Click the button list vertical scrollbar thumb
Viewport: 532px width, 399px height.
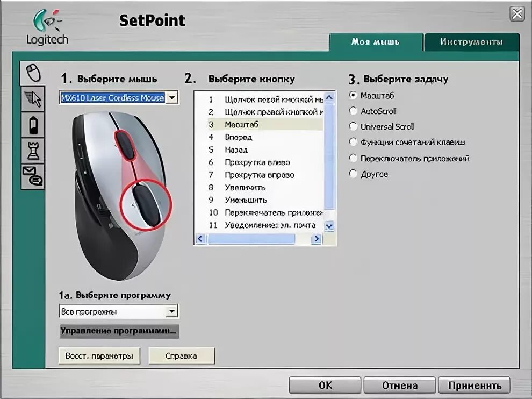coord(329,157)
